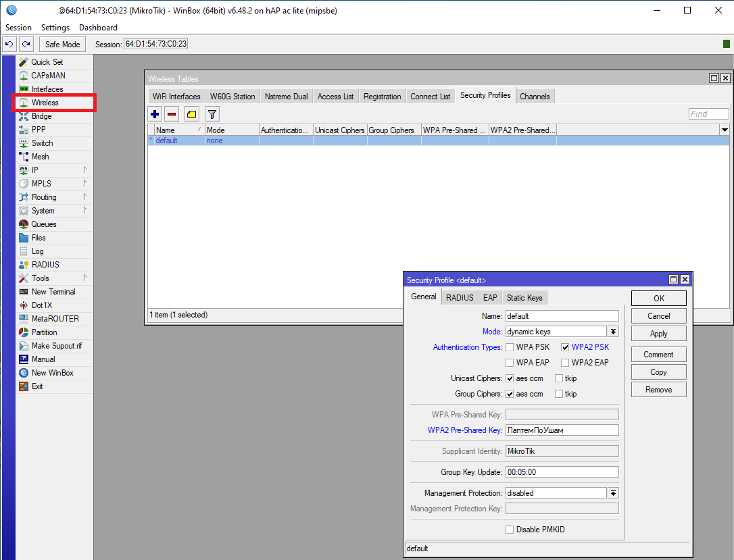Expand the Routing submenu in sidebar

pyautogui.click(x=85, y=197)
